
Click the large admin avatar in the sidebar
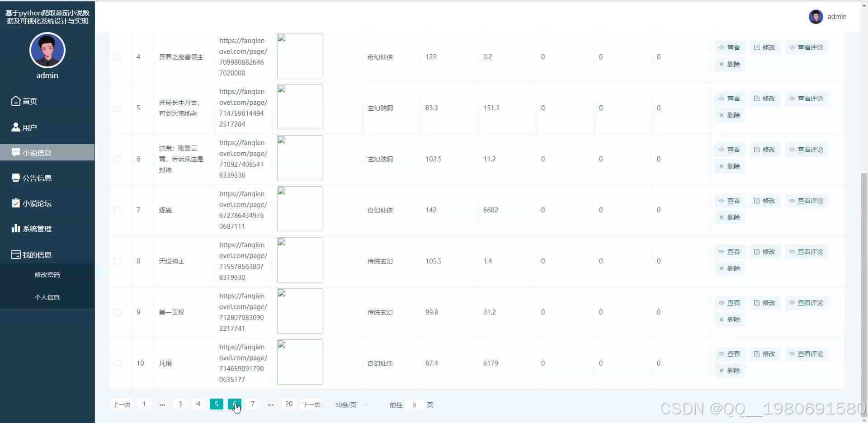(47, 50)
